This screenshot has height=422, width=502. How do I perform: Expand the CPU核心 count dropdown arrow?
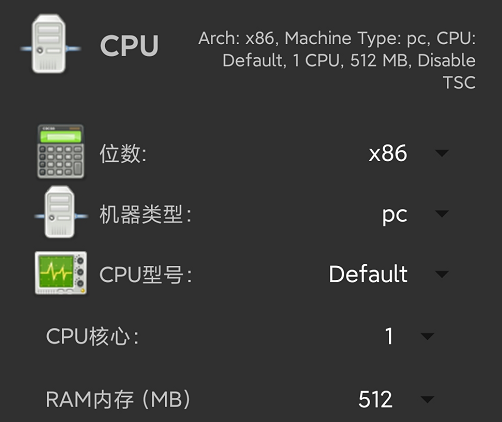point(427,336)
